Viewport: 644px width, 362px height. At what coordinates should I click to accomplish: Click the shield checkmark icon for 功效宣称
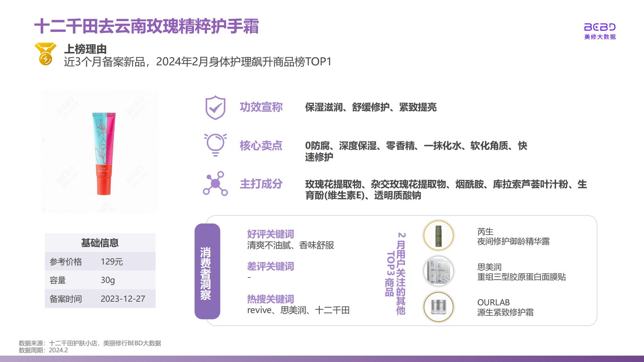(215, 108)
